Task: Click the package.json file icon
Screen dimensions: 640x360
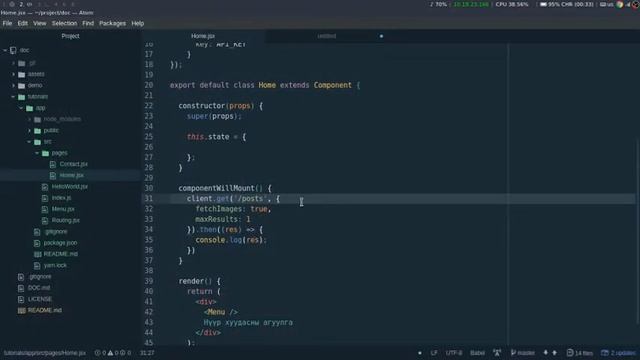Action: click(37, 243)
